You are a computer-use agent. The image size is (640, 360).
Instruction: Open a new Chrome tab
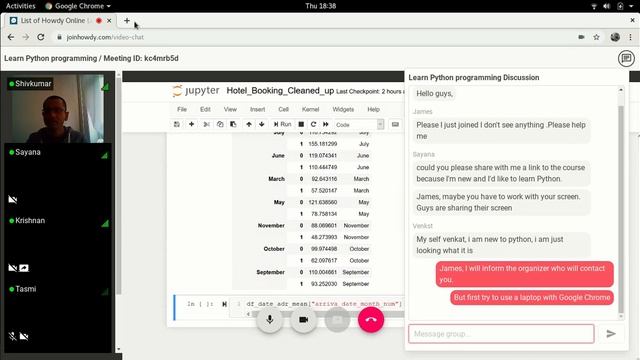tap(127, 20)
